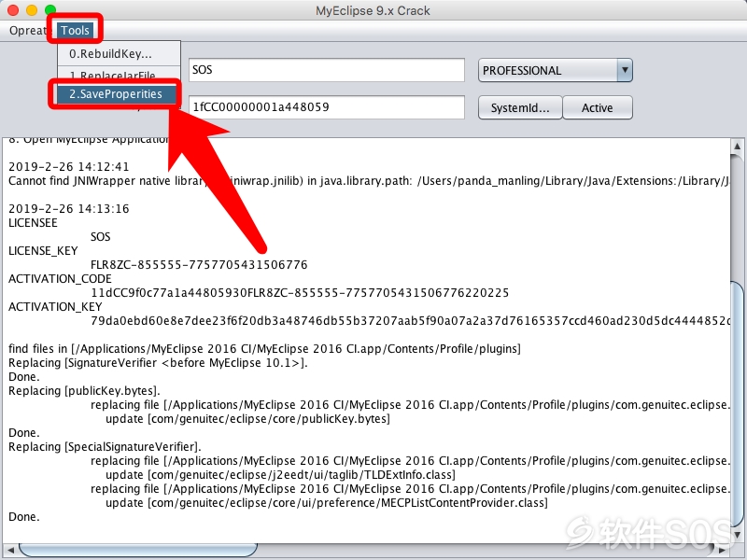Click the vertical scrollbar up arrow

[x=738, y=146]
